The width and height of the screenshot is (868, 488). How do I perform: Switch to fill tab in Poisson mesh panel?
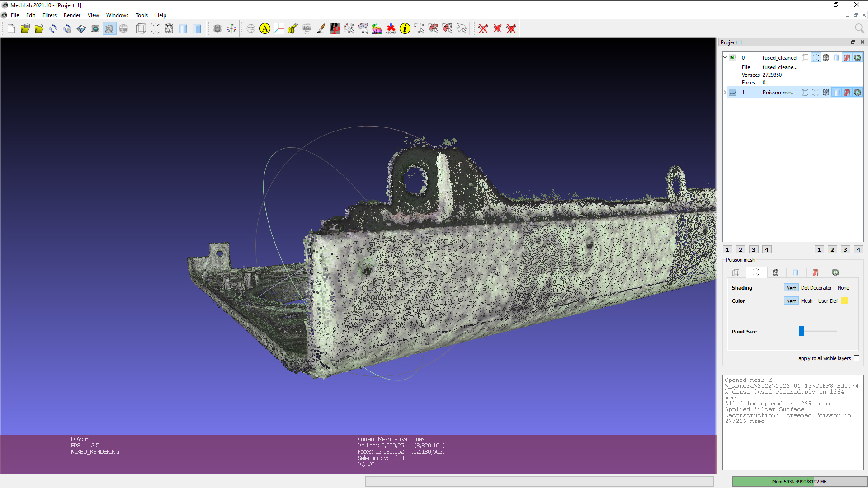tap(796, 272)
